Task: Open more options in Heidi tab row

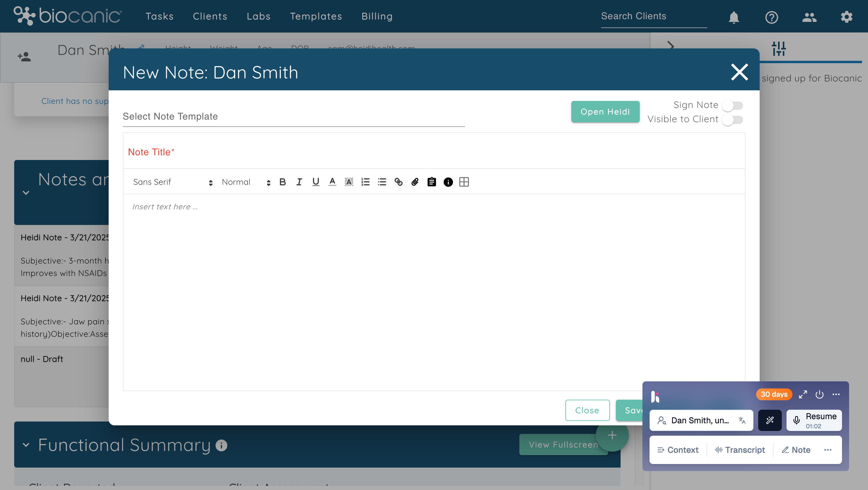Action: click(828, 450)
